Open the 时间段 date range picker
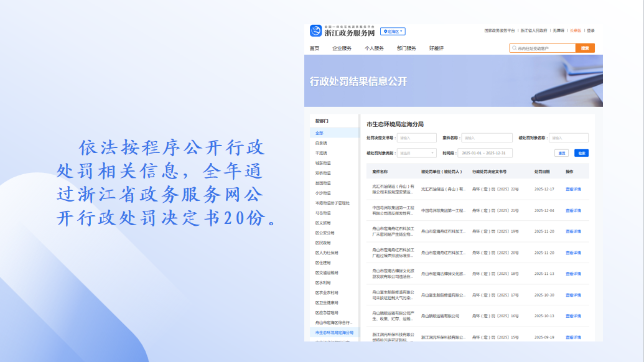Image resolution: width=644 pixels, height=362 pixels. 485,153
